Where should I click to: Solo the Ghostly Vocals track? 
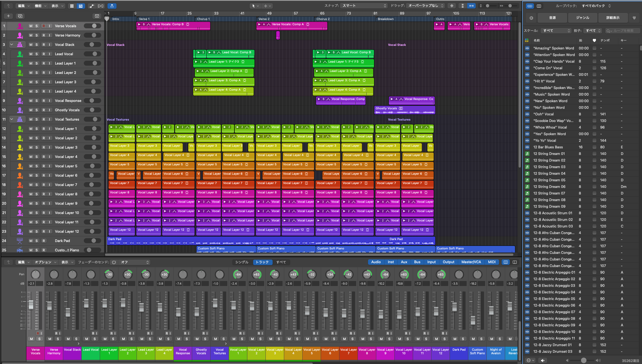(x=37, y=110)
